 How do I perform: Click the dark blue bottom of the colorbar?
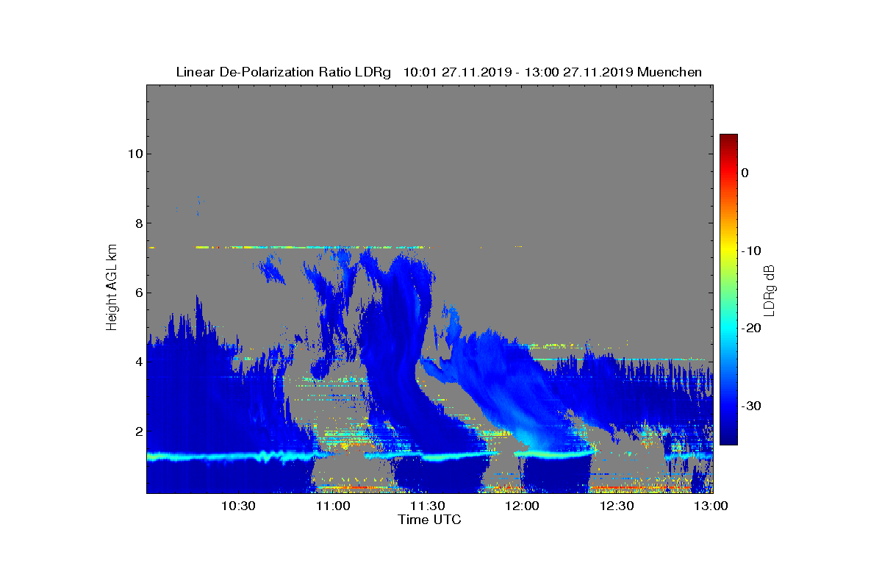[728, 438]
